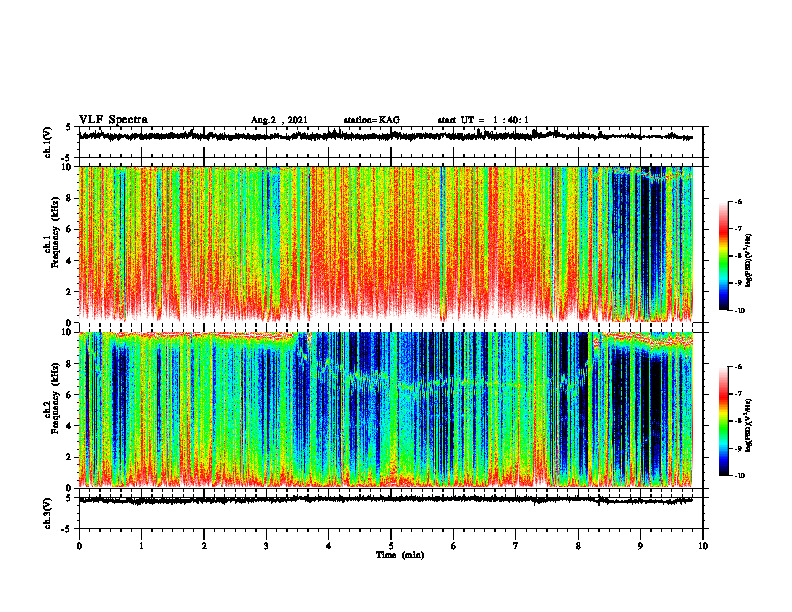Click the "8" frequency tick of ch.2 spectrogram

point(71,364)
